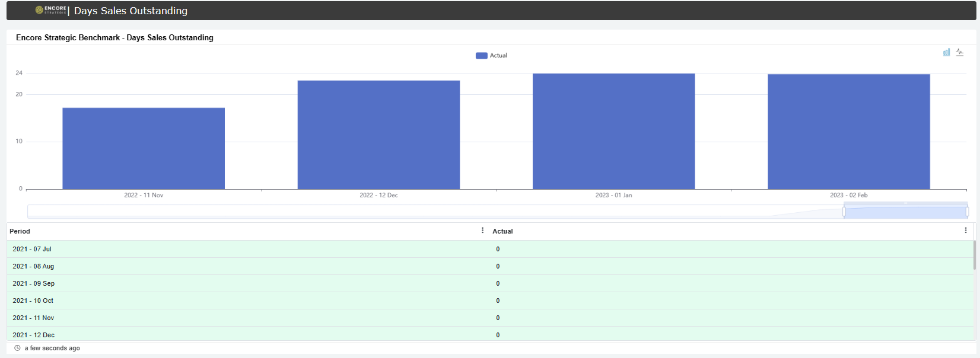
Task: Click the blue Actual legend color swatch
Action: click(x=481, y=56)
